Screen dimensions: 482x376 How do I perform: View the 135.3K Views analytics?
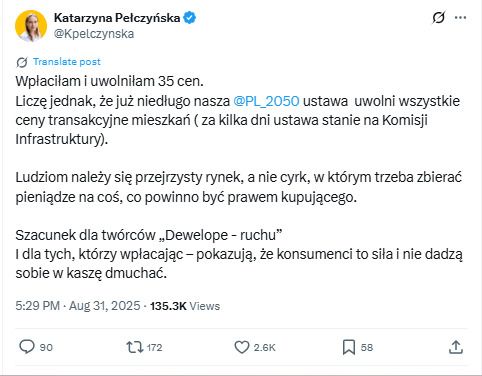185,306
